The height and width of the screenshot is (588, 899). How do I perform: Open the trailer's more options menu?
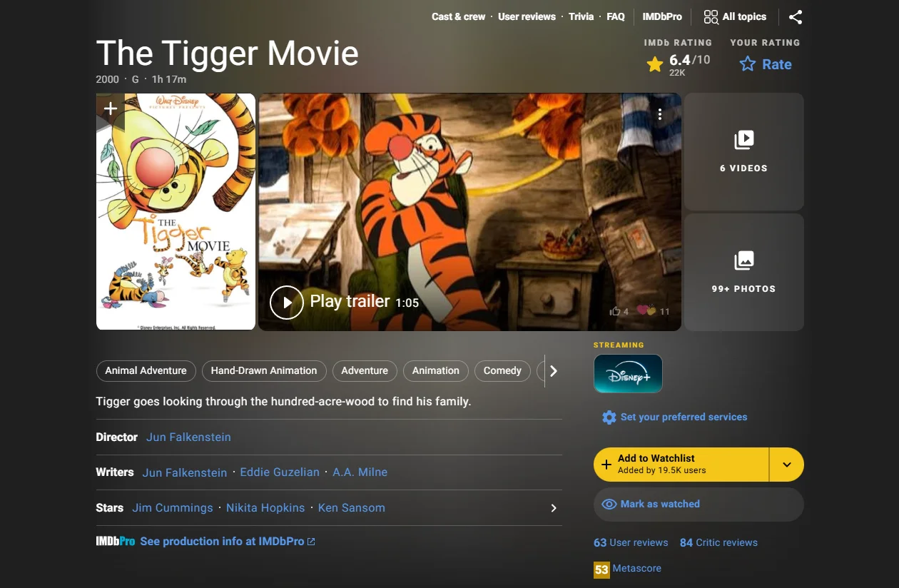pos(660,113)
